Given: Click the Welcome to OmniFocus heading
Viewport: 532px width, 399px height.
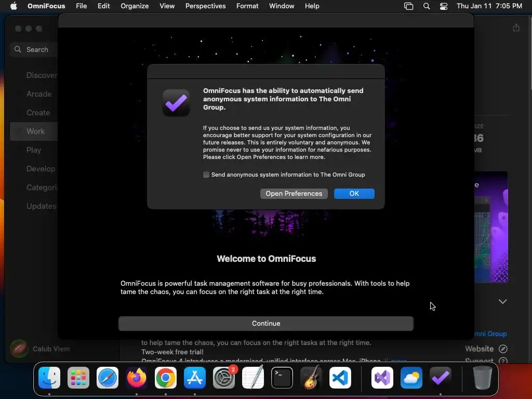Looking at the screenshot, I should 267,259.
